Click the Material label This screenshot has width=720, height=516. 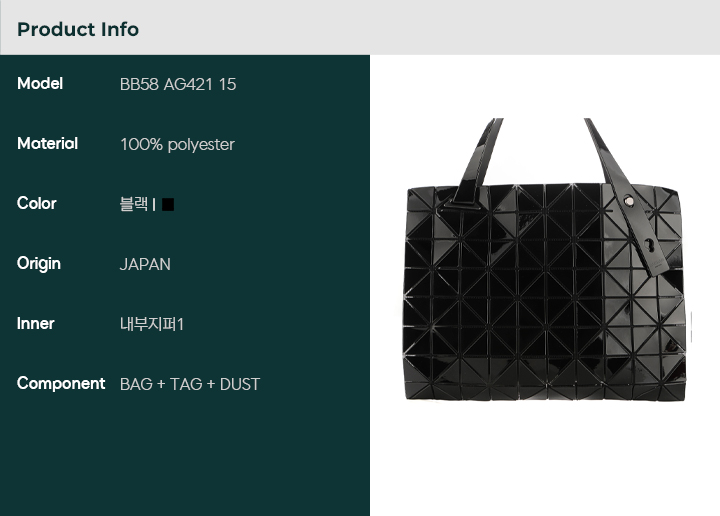click(x=47, y=144)
